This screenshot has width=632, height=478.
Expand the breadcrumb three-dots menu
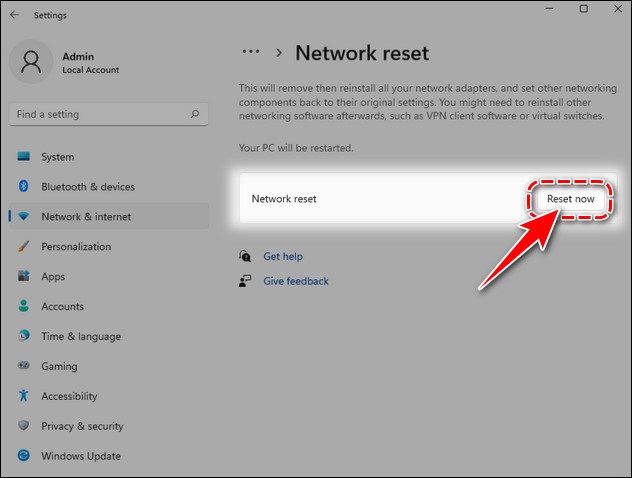(252, 52)
